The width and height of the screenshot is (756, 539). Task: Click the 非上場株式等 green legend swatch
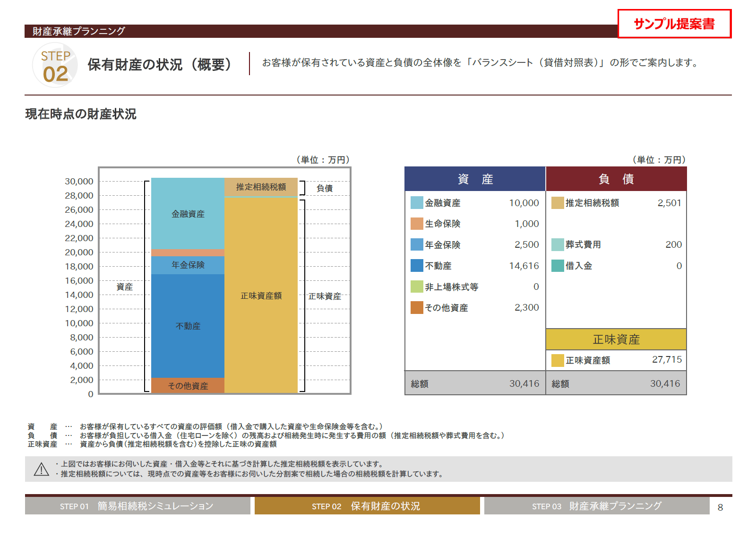417,287
